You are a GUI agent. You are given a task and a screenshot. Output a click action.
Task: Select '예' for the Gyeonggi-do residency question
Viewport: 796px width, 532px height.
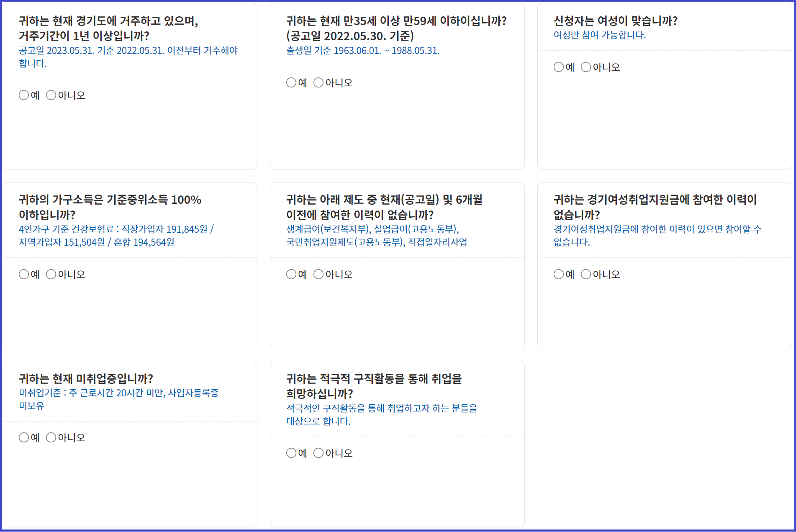tap(24, 95)
